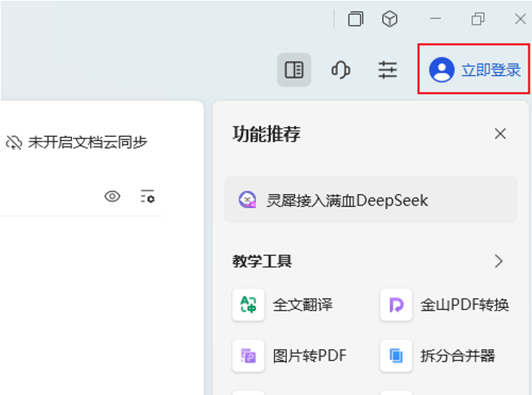This screenshot has height=395, width=532.
Task: Minimize the application window
Action: (x=436, y=20)
